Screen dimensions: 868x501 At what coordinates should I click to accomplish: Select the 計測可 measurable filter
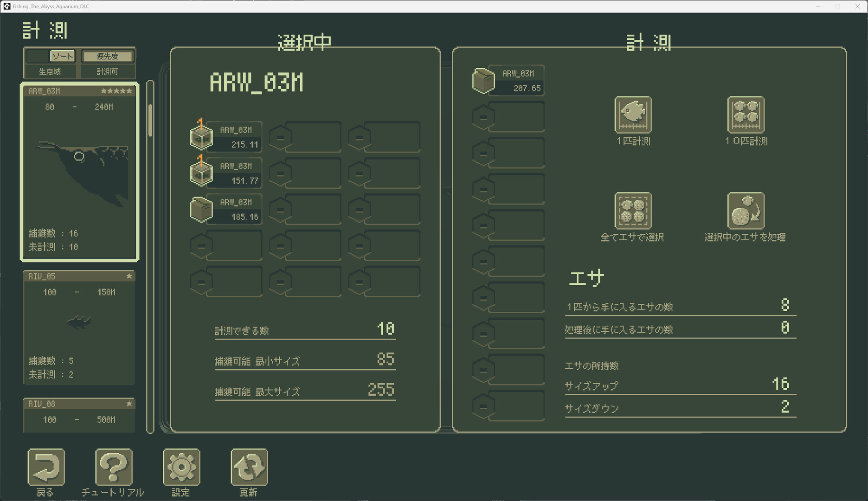(x=108, y=71)
